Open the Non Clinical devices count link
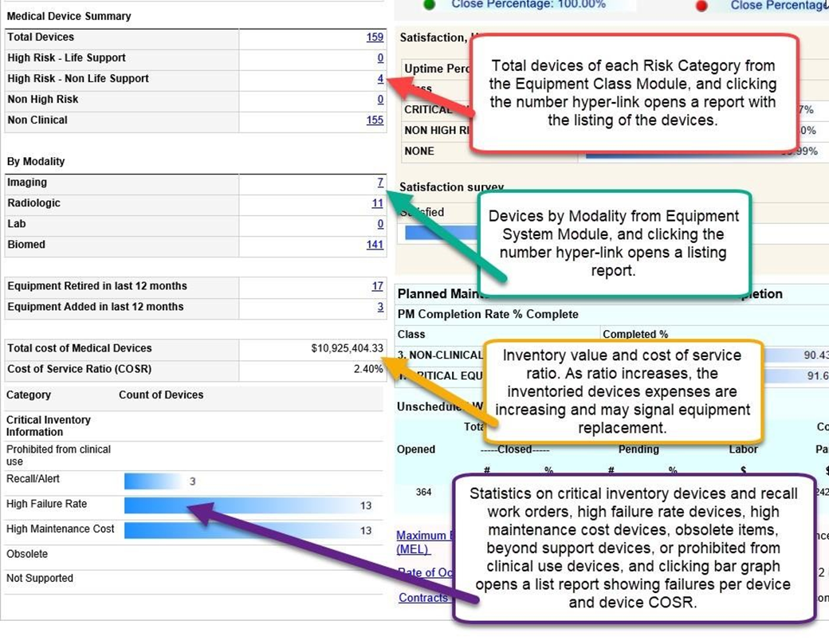This screenshot has width=829, height=644. tap(375, 120)
